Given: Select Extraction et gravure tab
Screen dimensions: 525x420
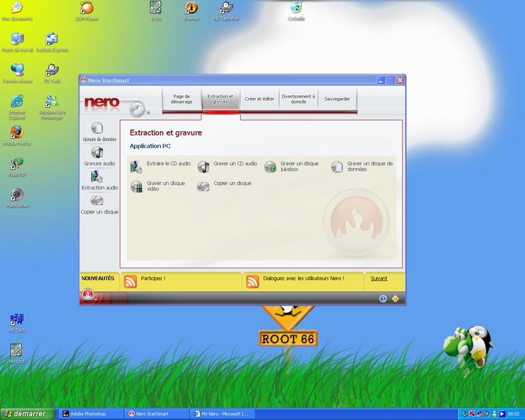Looking at the screenshot, I should [220, 99].
